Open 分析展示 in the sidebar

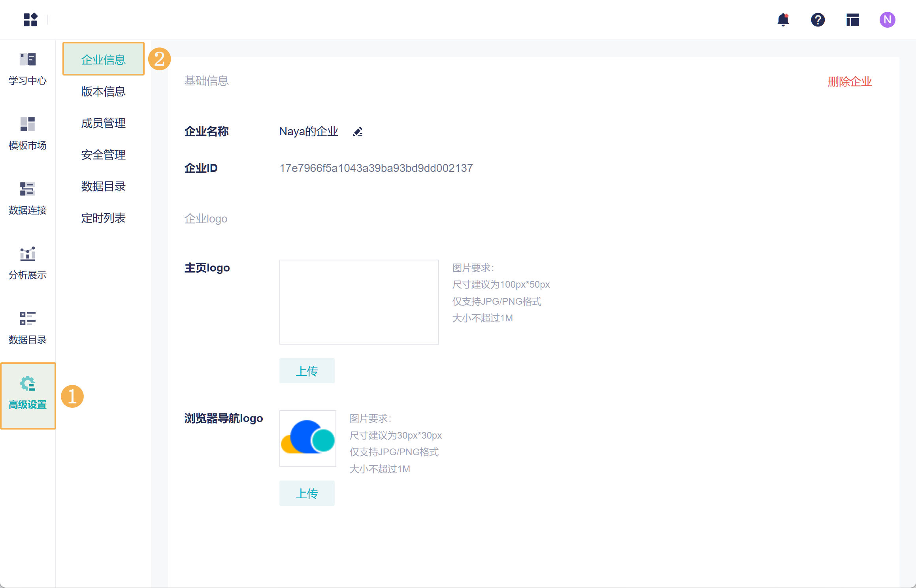coord(28,264)
